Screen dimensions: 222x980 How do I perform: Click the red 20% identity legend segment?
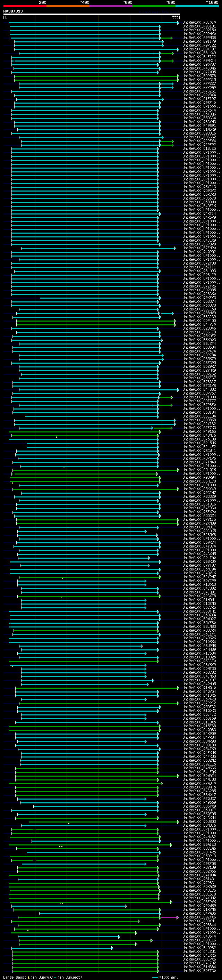click(25, 6)
